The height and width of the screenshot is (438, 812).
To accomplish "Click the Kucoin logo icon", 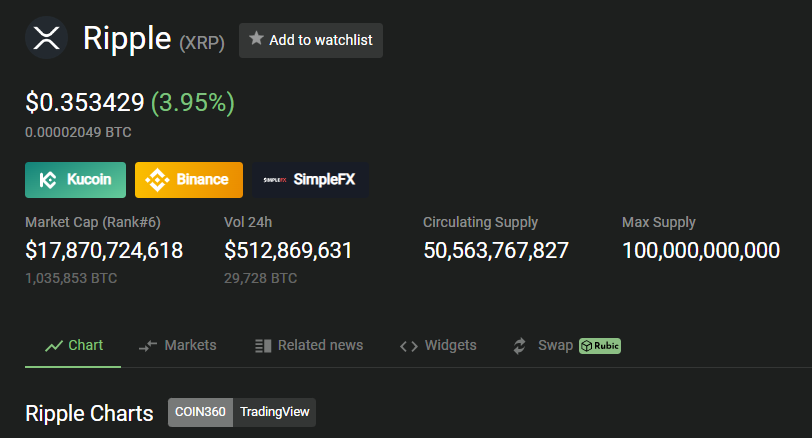I will click(48, 180).
